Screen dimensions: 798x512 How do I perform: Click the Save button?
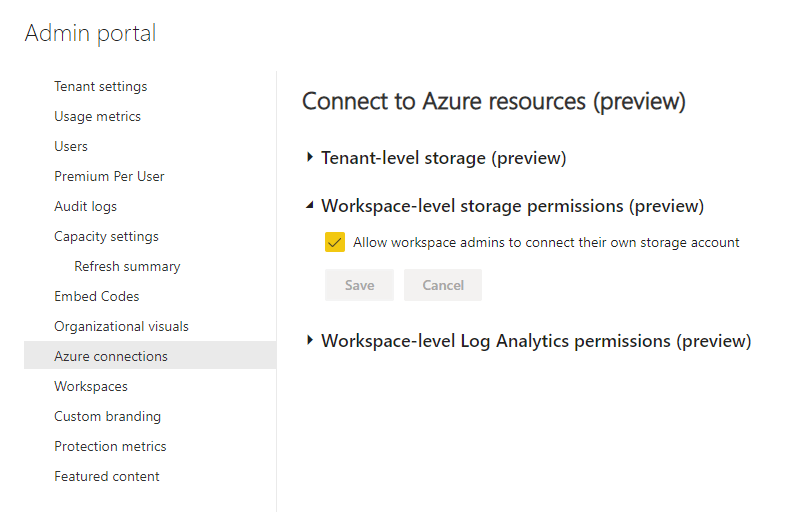pos(359,285)
